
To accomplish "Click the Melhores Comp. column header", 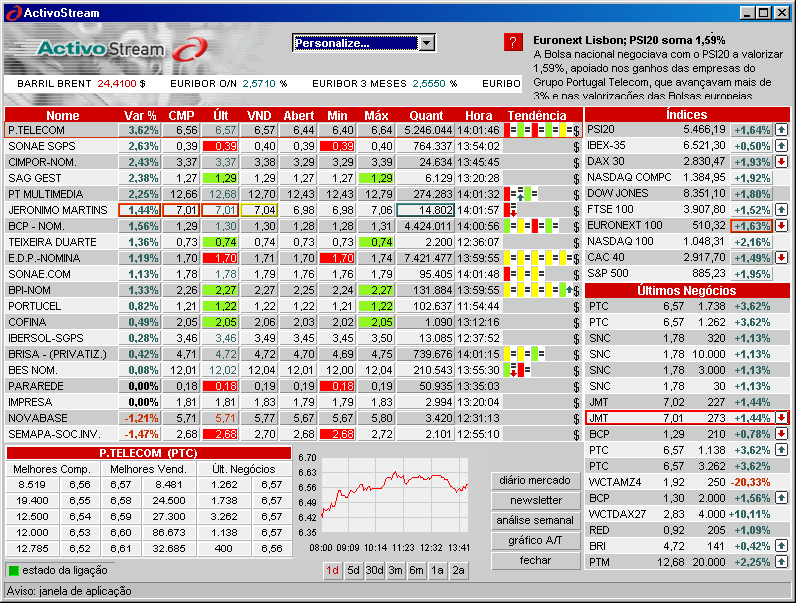I will 52,470.
